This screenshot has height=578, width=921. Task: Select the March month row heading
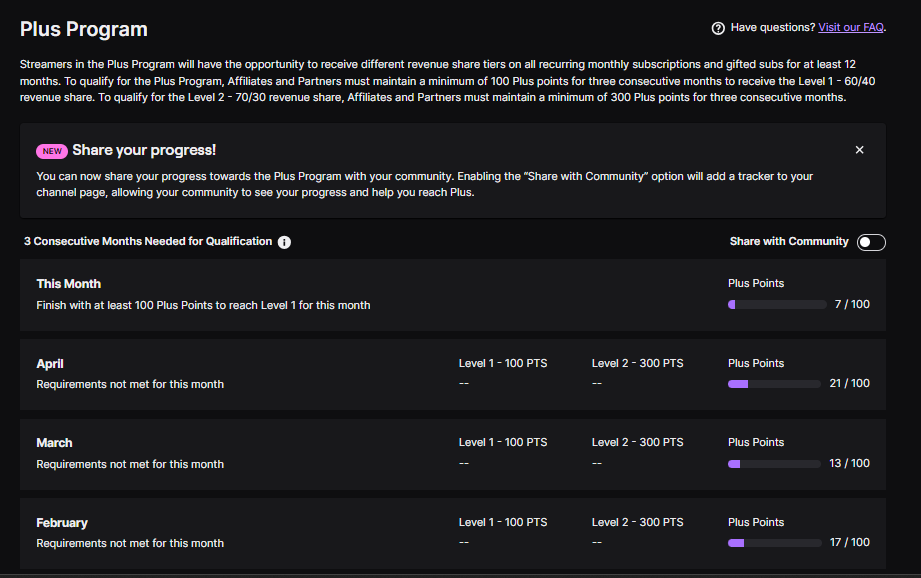click(x=54, y=443)
